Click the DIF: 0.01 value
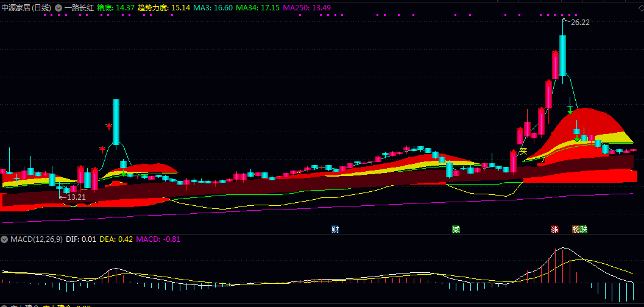Viewport: 644px width, 307px height. point(81,239)
